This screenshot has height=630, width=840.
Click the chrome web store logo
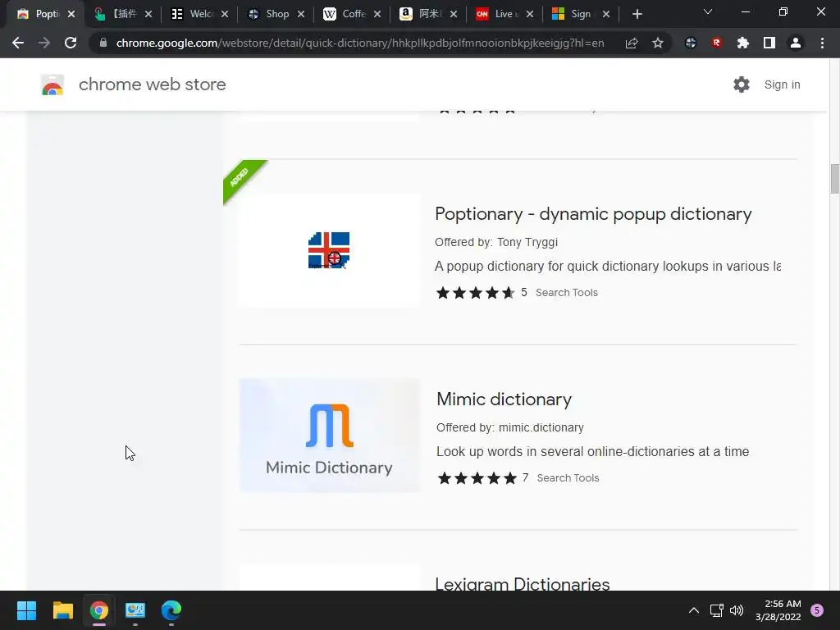tap(52, 84)
